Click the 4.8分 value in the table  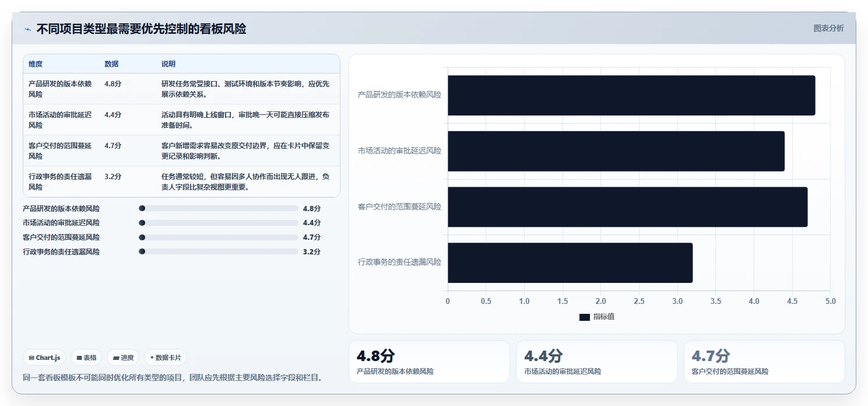tap(113, 83)
